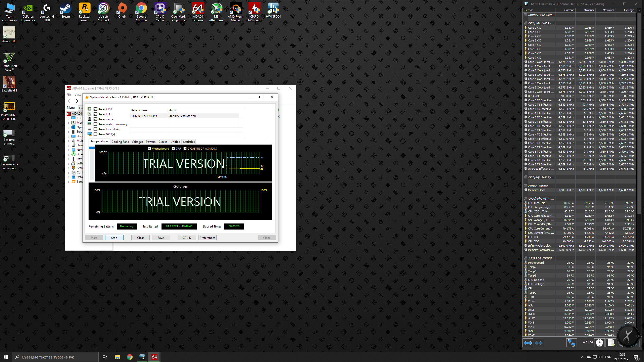The height and width of the screenshot is (362, 644).
Task: Switch to Cooling Fans tab
Action: coord(120,142)
